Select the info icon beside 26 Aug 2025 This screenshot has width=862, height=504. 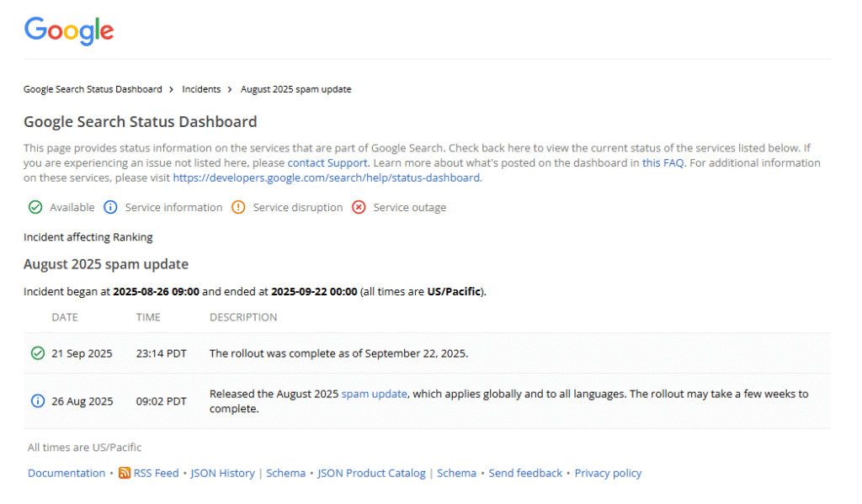(x=37, y=401)
